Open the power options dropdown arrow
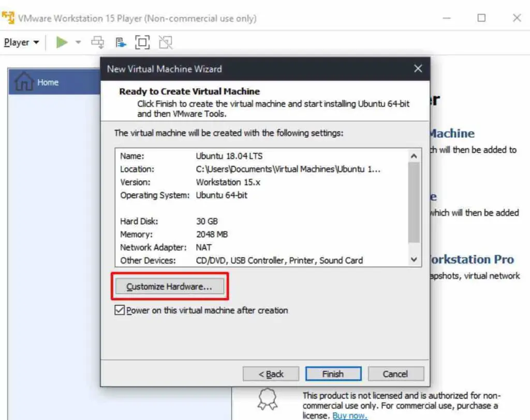Viewport: 530px width, 420px height. [78, 42]
